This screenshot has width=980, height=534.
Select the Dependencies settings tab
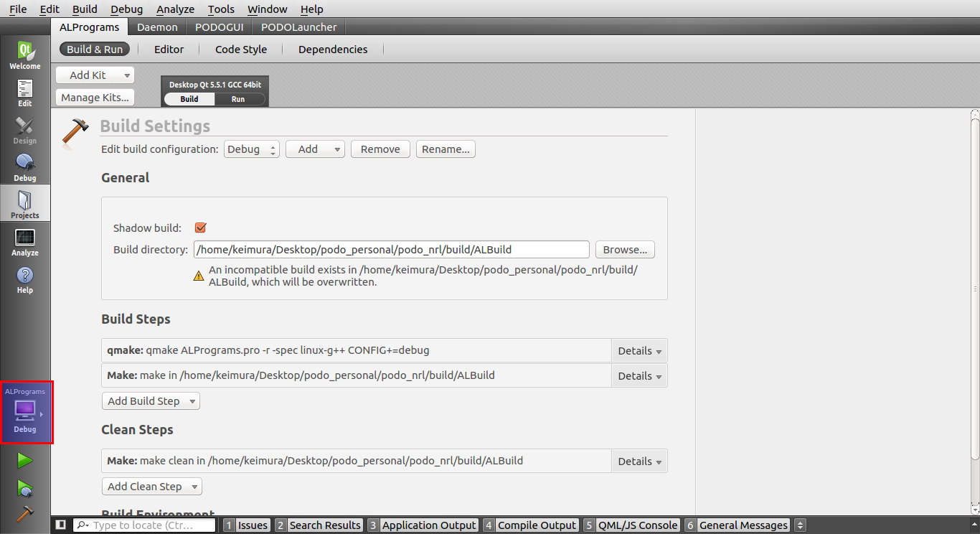[333, 50]
